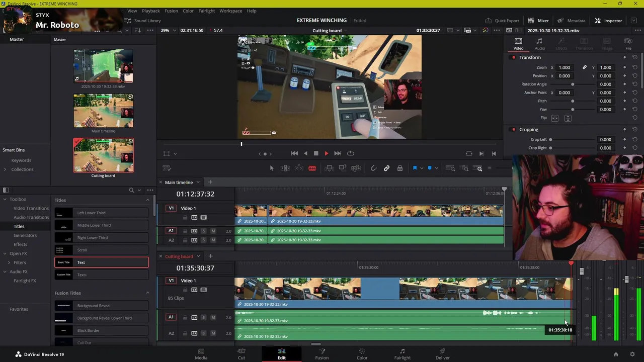
Task: Jump to first frame in viewer
Action: (x=294, y=153)
